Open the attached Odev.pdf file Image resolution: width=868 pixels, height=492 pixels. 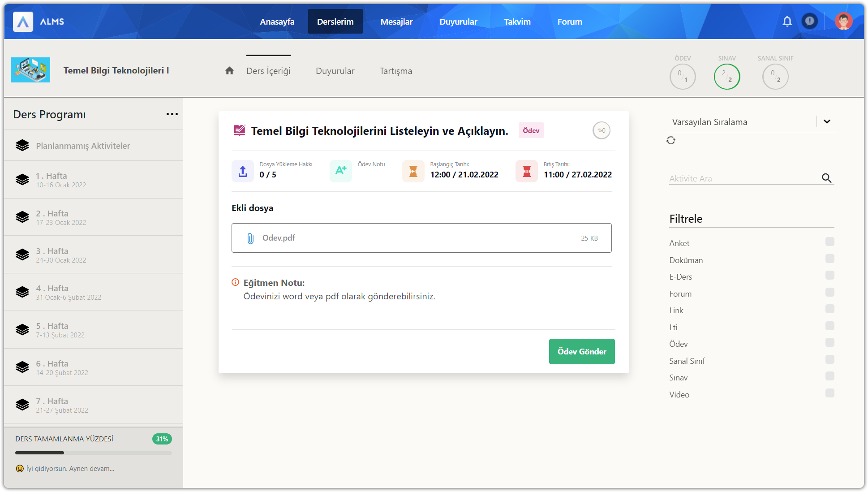tap(279, 238)
